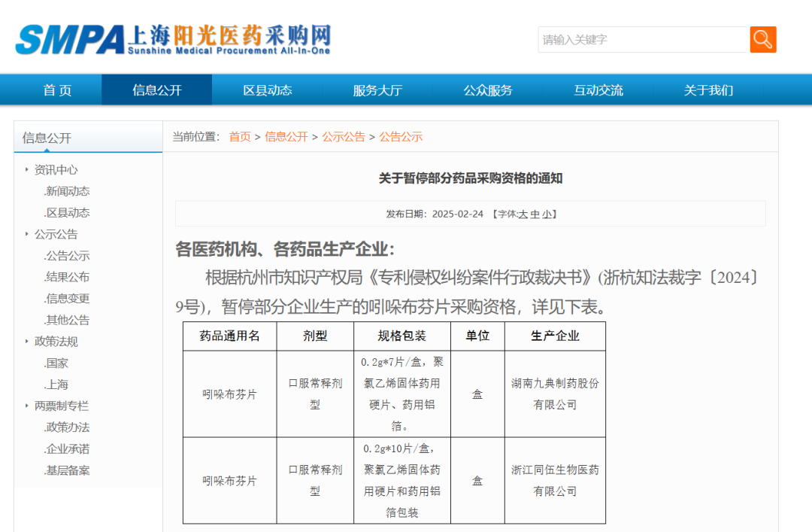Image resolution: width=812 pixels, height=532 pixels.
Task: Go to 服务大厅 in the navigation bar
Action: pyautogui.click(x=377, y=90)
